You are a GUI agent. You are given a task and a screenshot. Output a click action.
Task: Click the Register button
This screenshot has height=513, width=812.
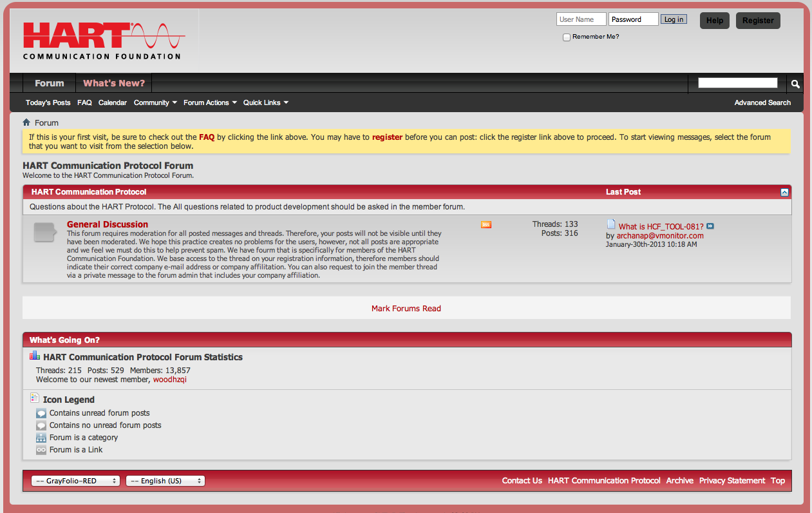758,21
